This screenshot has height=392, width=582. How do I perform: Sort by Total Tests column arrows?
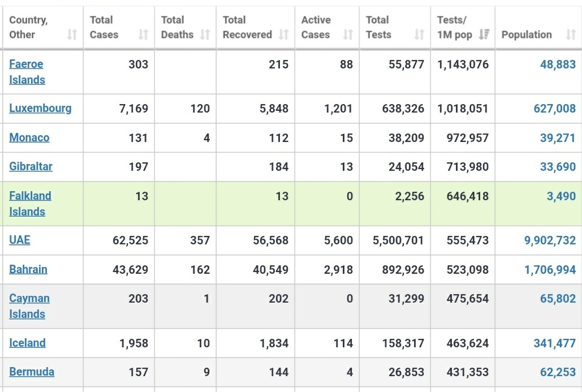(419, 35)
